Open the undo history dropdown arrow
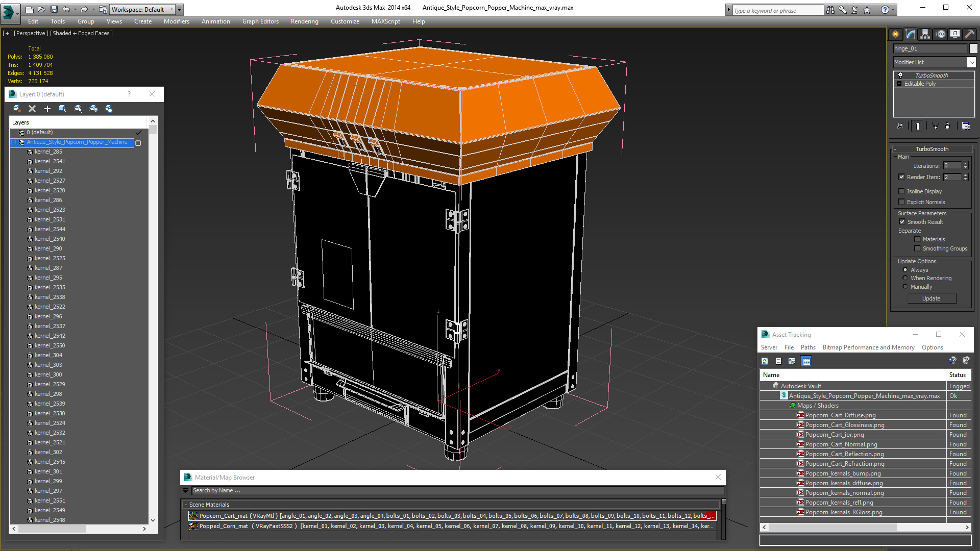The width and height of the screenshot is (980, 551). 75,9
